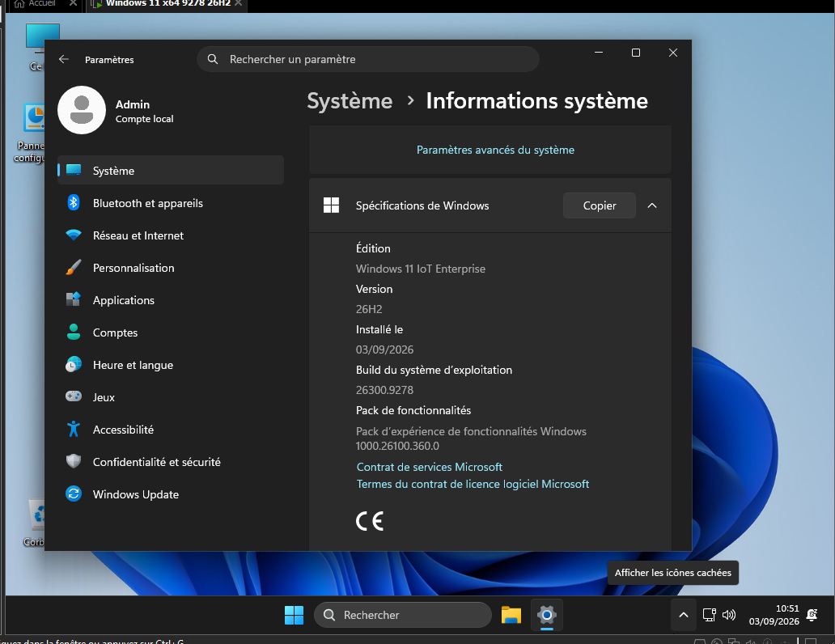Open Windows Update settings
The height and width of the screenshot is (644, 835).
(171, 494)
